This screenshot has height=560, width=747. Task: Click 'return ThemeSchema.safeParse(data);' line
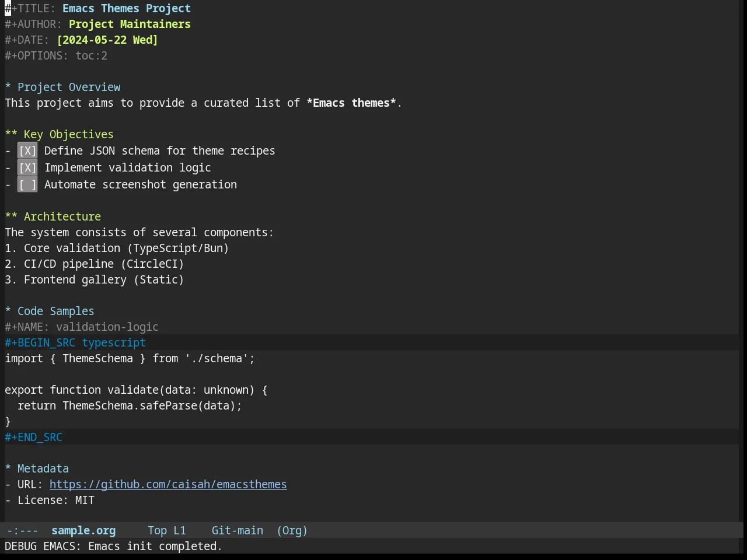tap(130, 406)
